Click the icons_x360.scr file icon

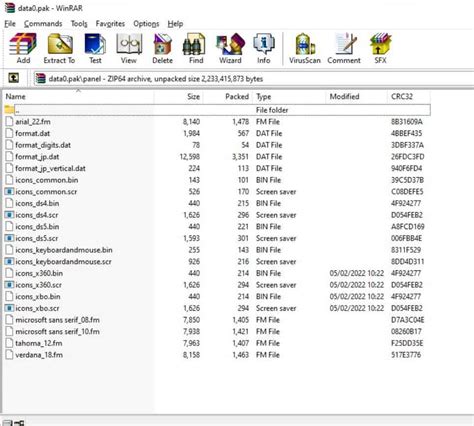click(x=9, y=285)
